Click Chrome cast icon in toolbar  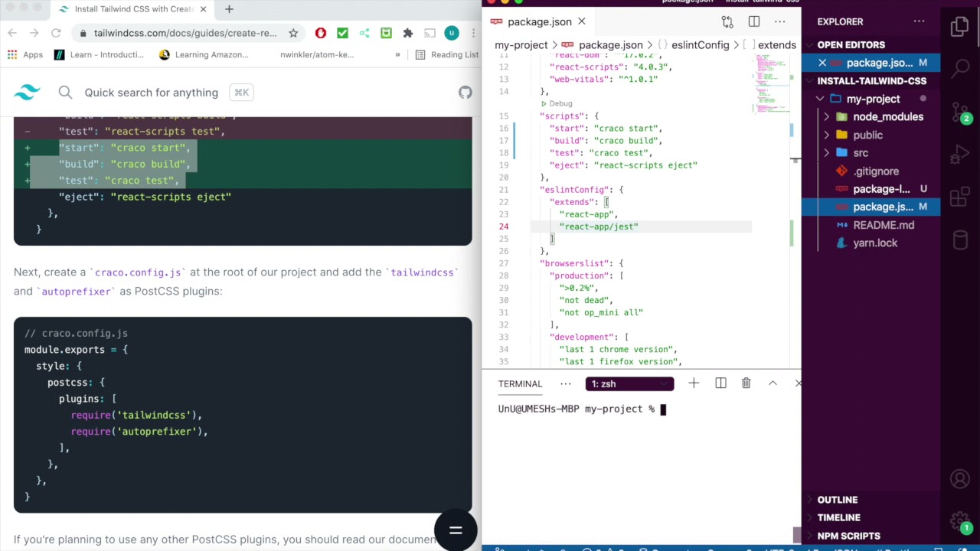click(430, 33)
